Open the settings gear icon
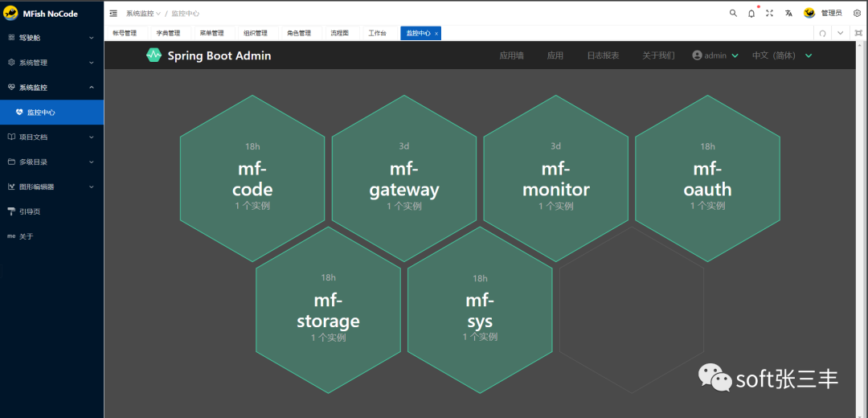868x418 pixels. coord(857,13)
